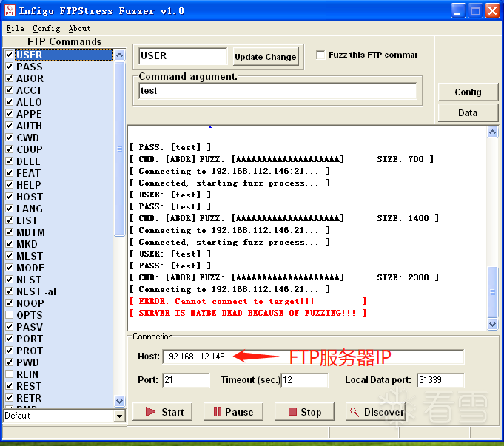Start the fuzzing process

tap(162, 412)
